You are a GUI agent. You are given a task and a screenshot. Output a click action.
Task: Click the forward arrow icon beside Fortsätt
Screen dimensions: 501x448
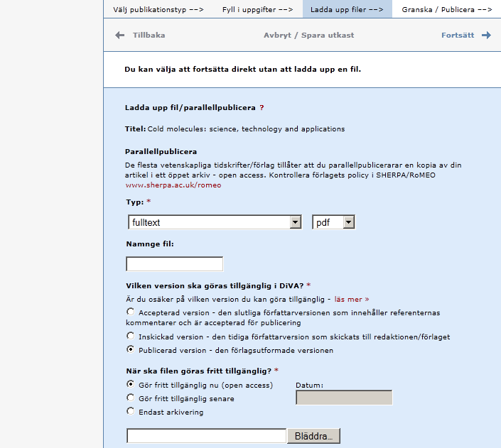486,35
